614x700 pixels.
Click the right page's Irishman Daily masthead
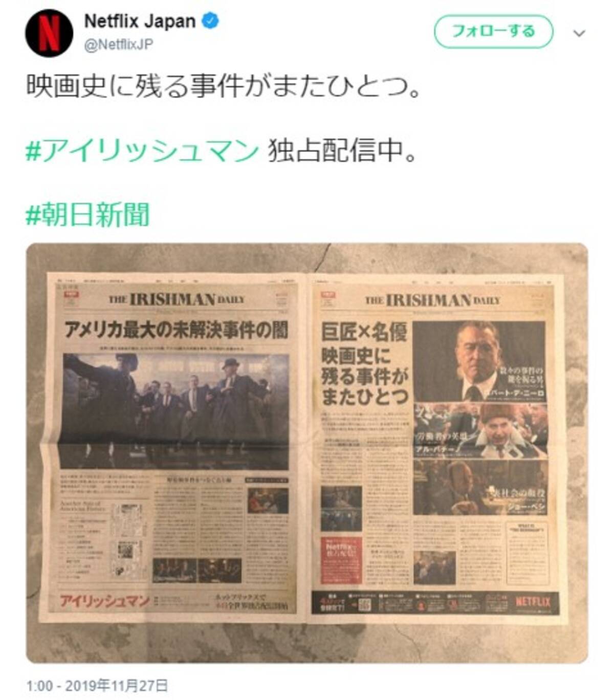coord(432,300)
